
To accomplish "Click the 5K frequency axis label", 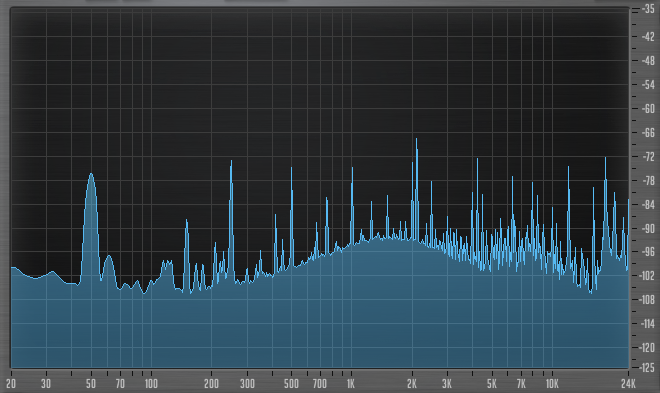I will (x=492, y=384).
